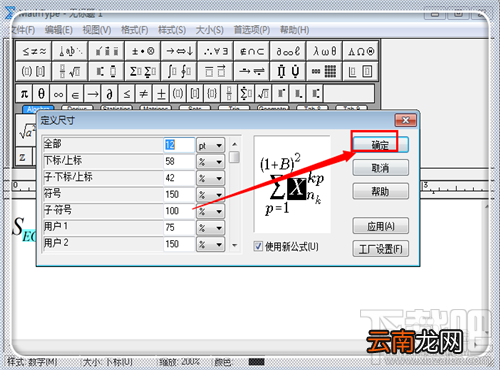This screenshot has height=370, width=500.
Task: Open unit dropdown for 子-符号 row
Action: coord(210,211)
